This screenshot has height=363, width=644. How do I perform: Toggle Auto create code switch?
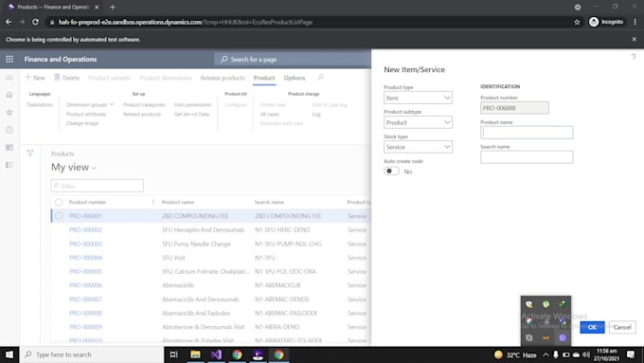pyautogui.click(x=391, y=171)
